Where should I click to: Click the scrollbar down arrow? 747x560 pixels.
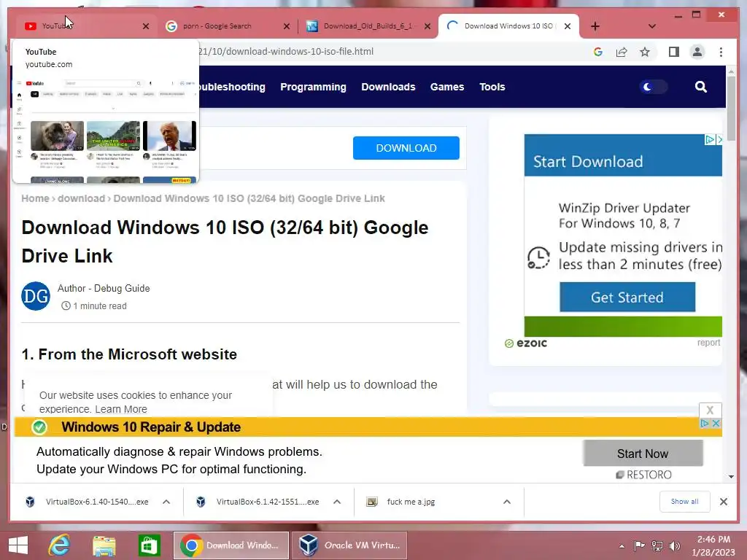pos(731,477)
